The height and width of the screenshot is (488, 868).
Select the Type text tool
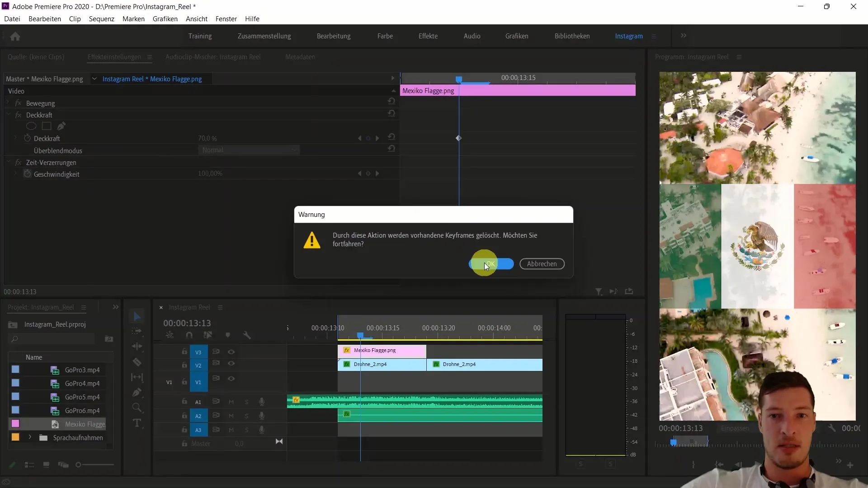tap(137, 423)
